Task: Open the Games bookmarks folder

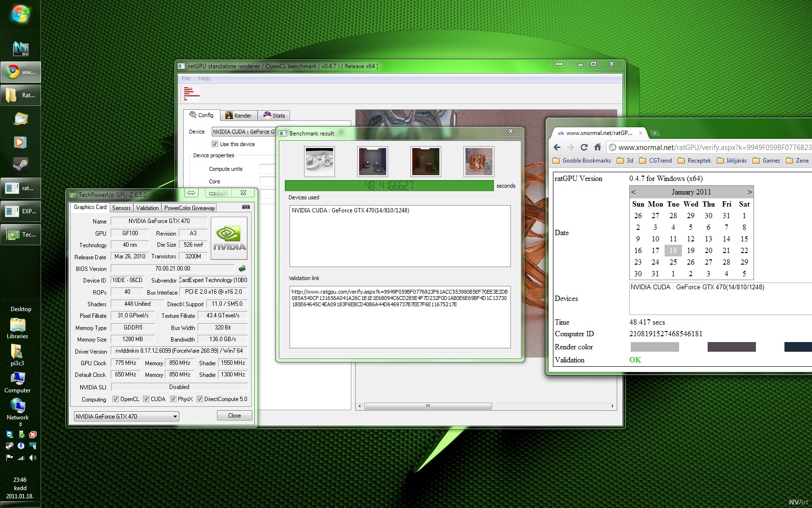Action: coord(767,161)
